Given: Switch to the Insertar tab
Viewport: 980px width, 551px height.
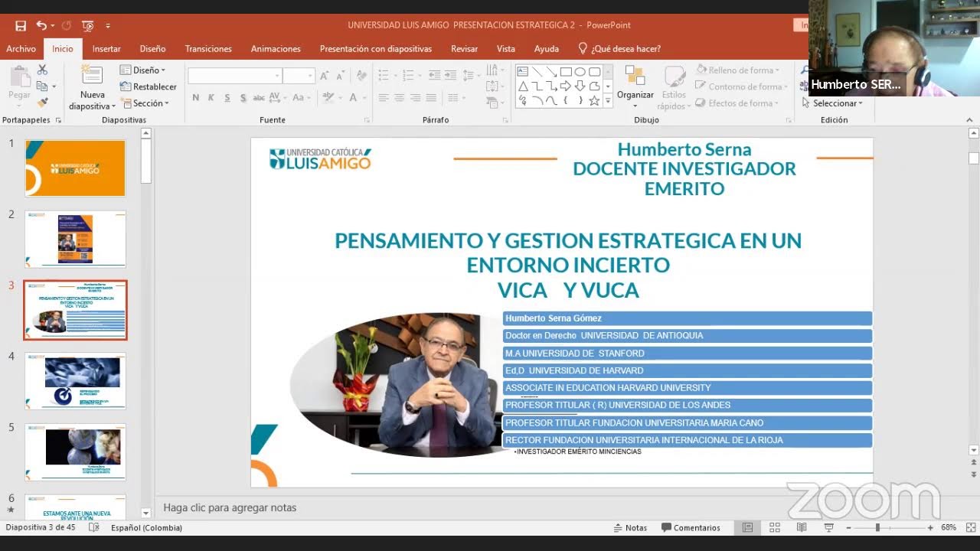Looking at the screenshot, I should (x=106, y=48).
